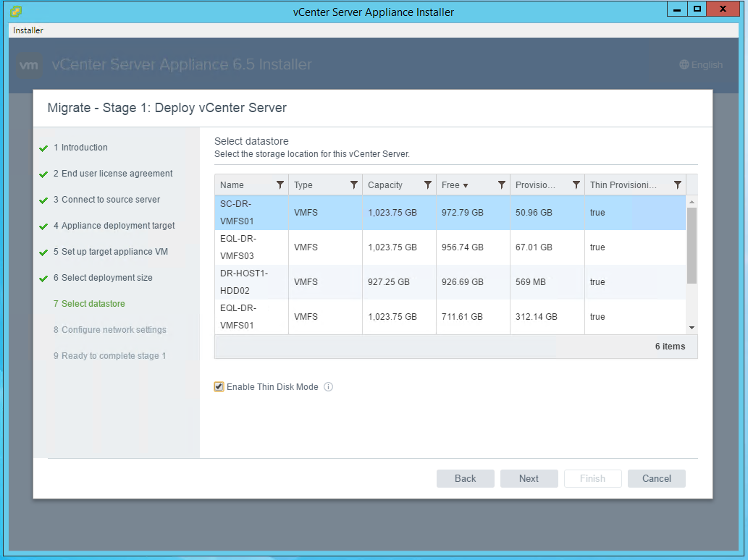This screenshot has width=748, height=560.
Task: Click the globe language icon
Action: pos(684,65)
